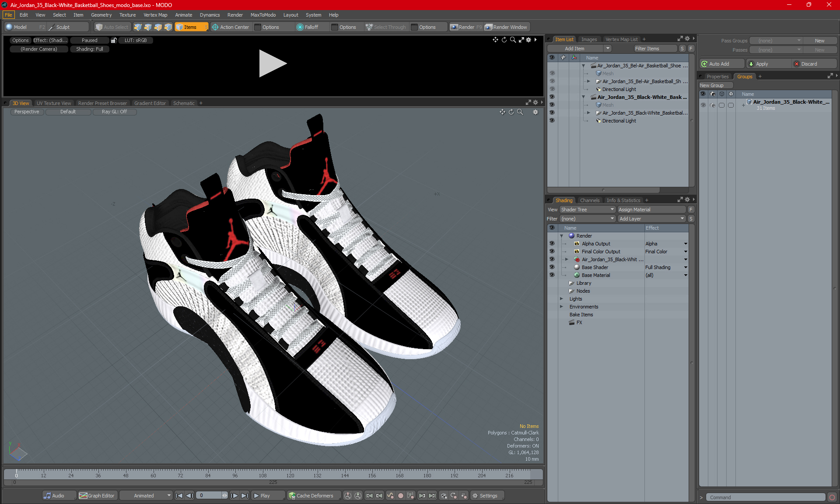Screen dimensions: 840x504
Task: Toggle the auto-key record red circle
Action: [400, 496]
